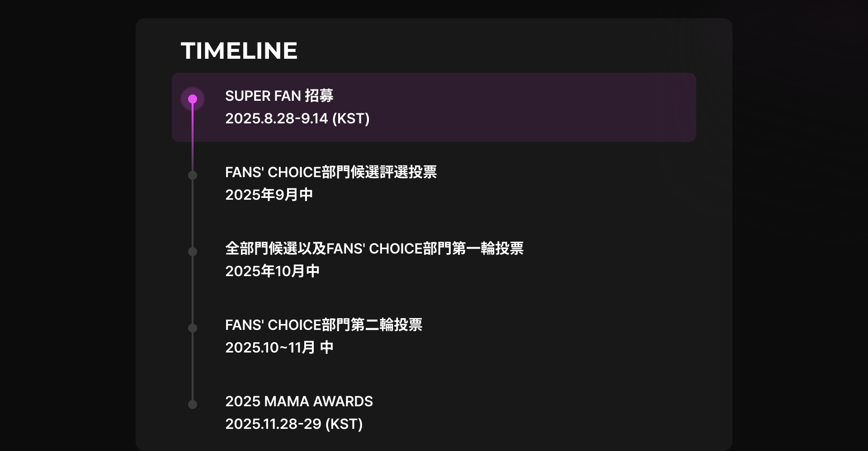Select the FANS' CHOICE部門候選評選投票 entry title
This screenshot has width=868, height=451.
click(x=331, y=172)
